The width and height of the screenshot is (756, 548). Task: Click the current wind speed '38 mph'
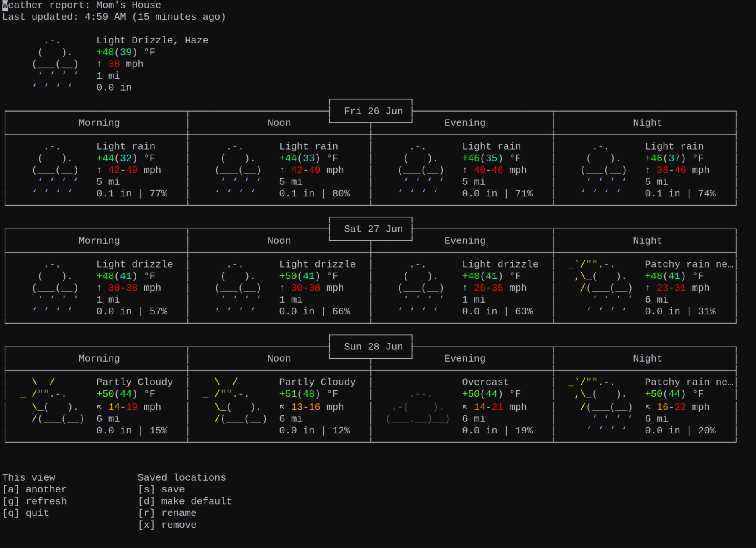(x=126, y=64)
